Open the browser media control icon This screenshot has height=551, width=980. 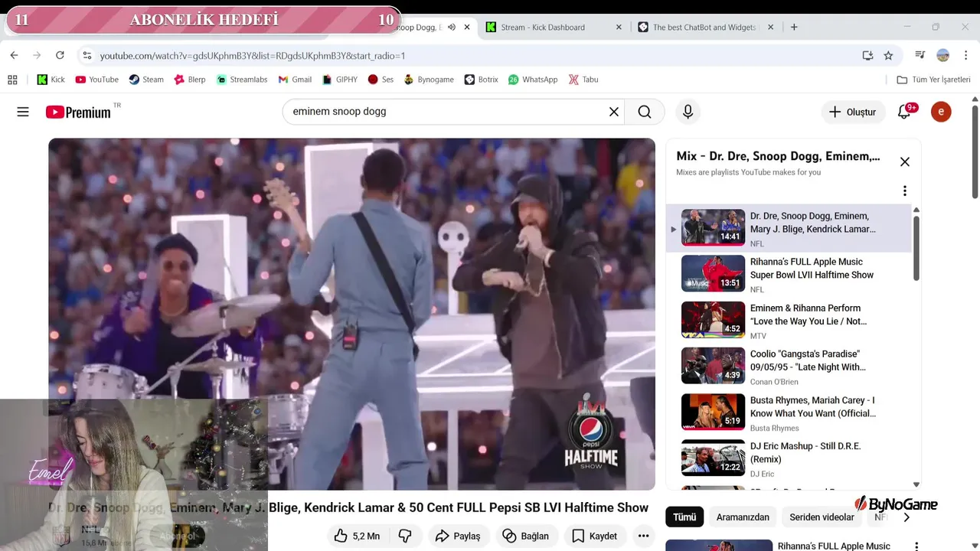920,55
